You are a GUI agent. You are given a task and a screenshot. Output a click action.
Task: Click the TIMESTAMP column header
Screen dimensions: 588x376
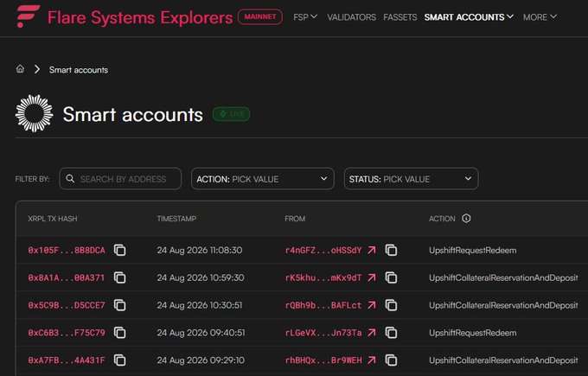tap(176, 219)
